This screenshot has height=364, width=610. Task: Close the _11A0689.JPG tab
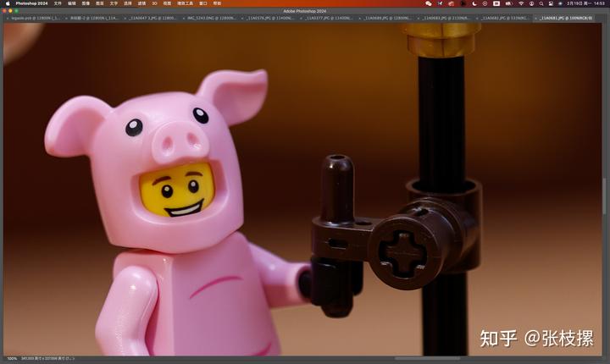coord(360,19)
